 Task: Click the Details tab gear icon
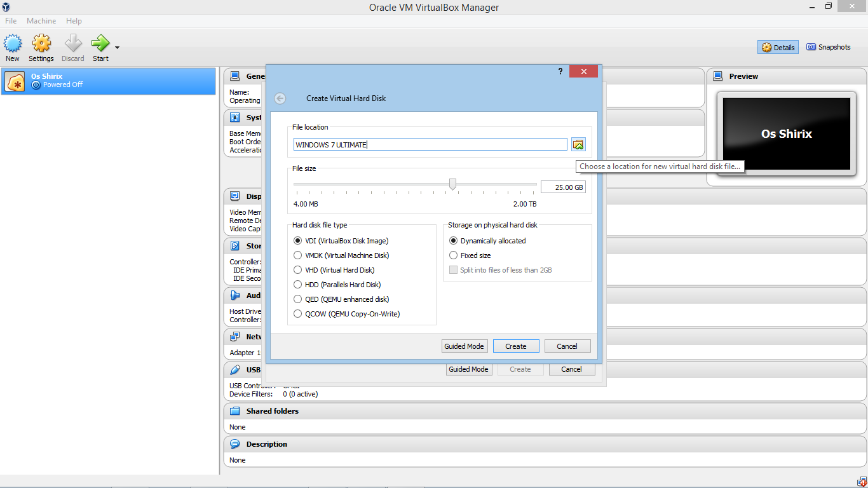pos(766,48)
